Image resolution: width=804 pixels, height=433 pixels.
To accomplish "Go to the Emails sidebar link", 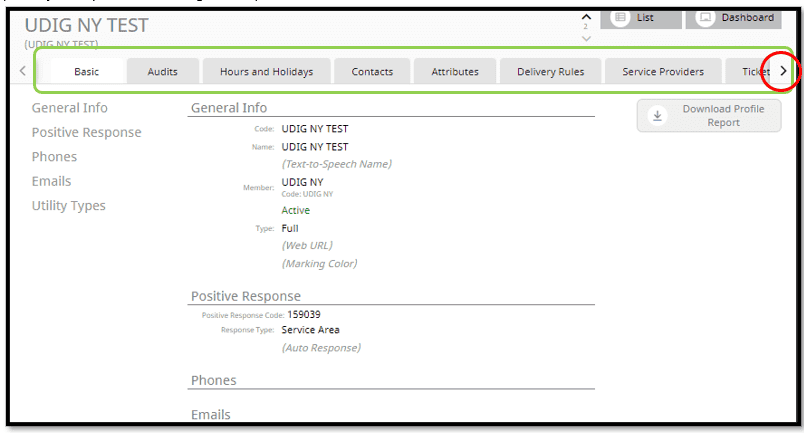I will point(52,181).
